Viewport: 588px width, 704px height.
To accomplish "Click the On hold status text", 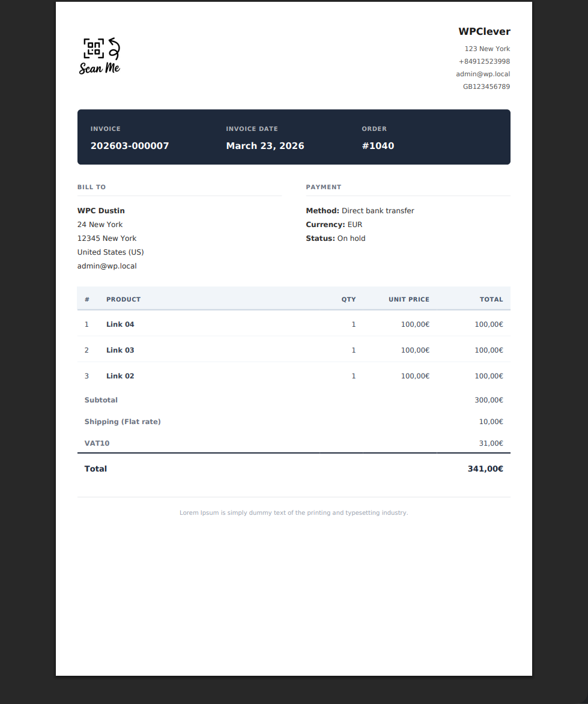I will click(351, 238).
